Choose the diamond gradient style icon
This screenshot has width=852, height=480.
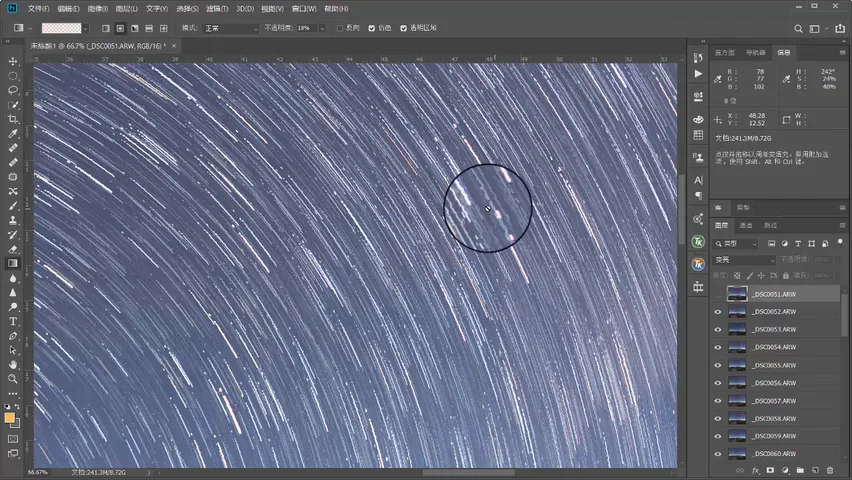click(x=164, y=28)
